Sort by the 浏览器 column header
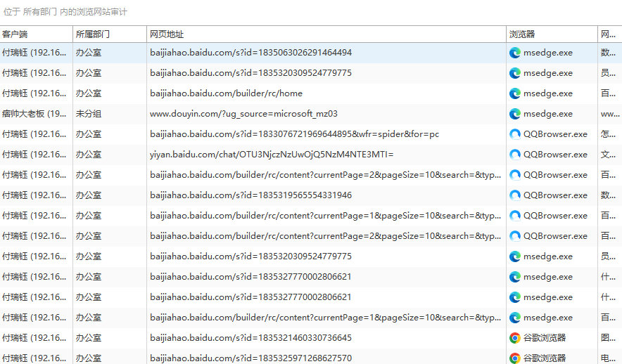This screenshot has width=622, height=364. pyautogui.click(x=552, y=34)
